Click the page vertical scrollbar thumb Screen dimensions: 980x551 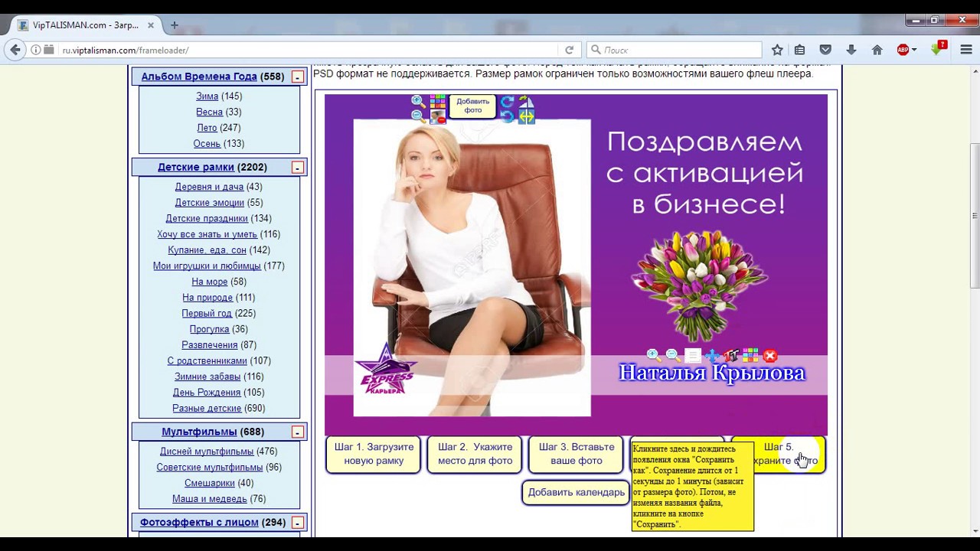[x=974, y=217]
